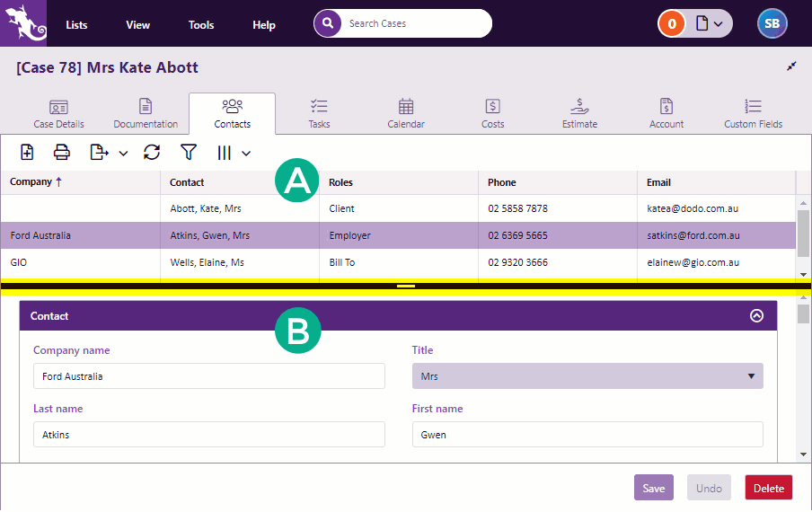Click the add new contact icon
The width and height of the screenshot is (812, 512).
click(x=27, y=153)
